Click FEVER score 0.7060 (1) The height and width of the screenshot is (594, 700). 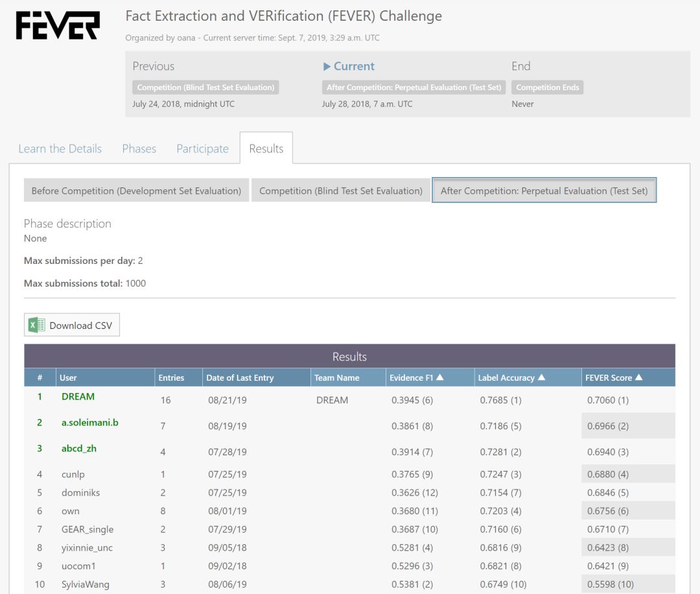607,400
